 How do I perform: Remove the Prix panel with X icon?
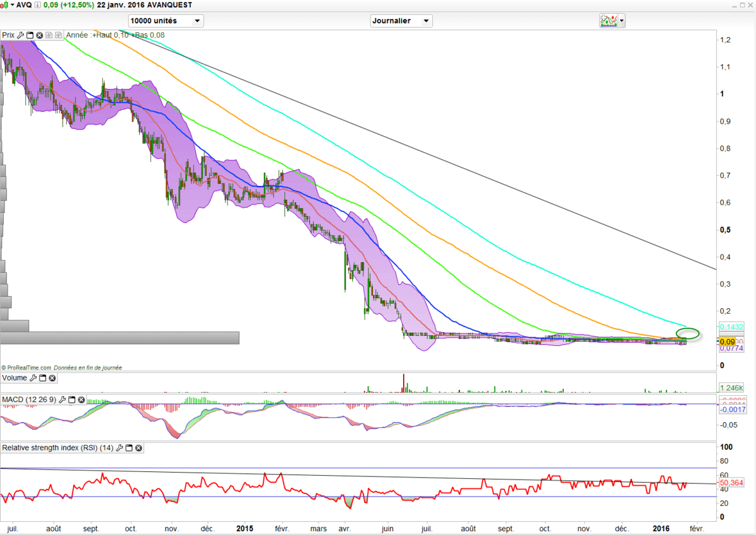click(x=39, y=35)
